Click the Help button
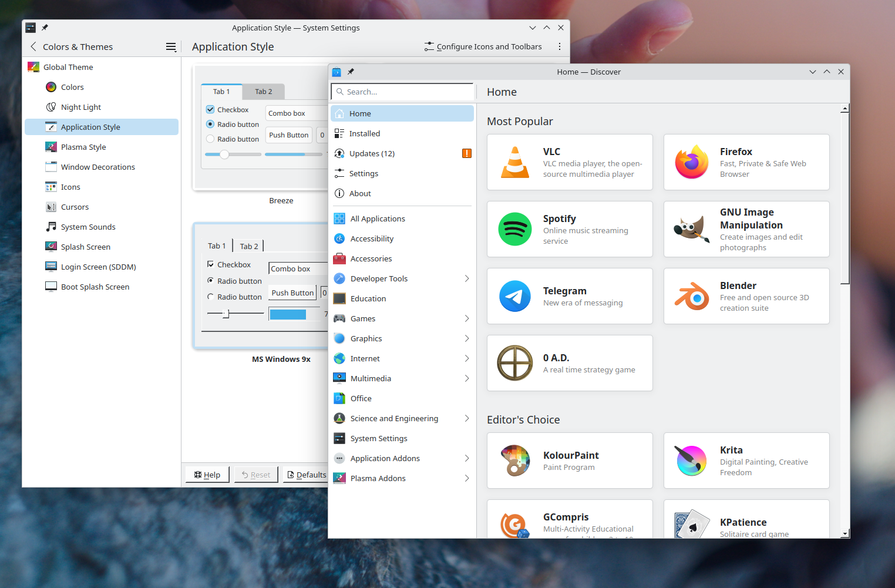895x588 pixels. (207, 475)
